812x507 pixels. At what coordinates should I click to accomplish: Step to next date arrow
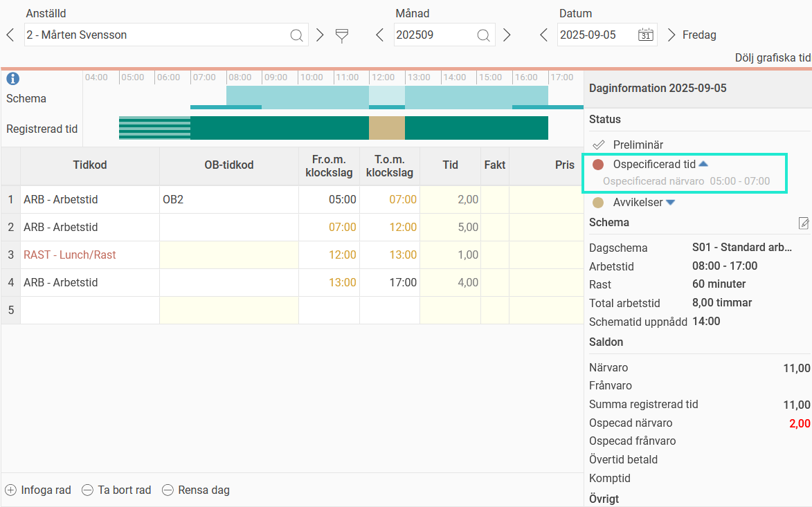tap(671, 35)
